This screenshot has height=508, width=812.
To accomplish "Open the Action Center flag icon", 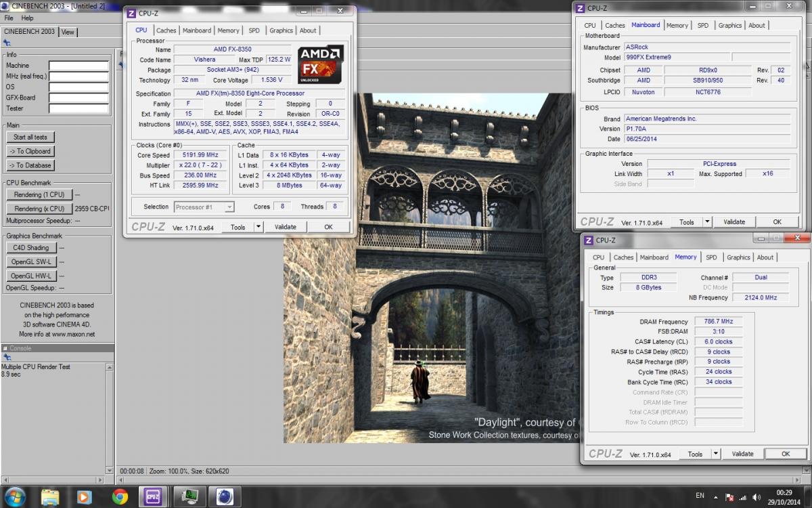I will pyautogui.click(x=729, y=496).
